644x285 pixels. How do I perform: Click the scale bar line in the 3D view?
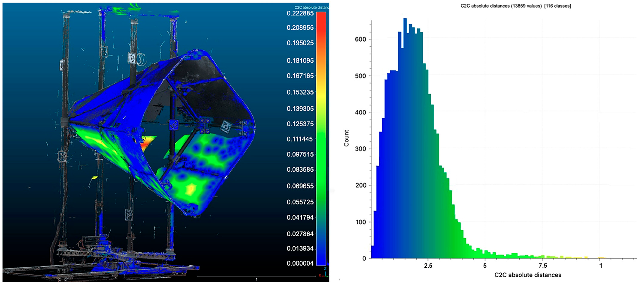pos(256,276)
